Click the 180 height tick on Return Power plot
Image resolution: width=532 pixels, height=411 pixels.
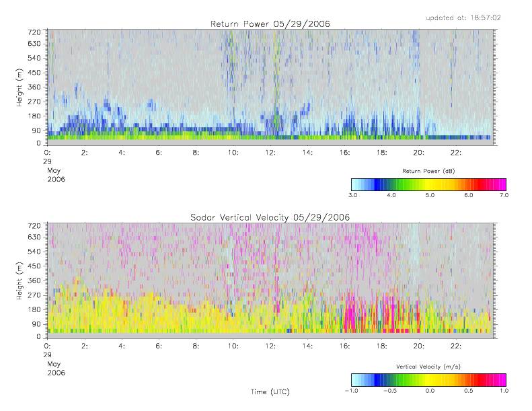[34, 116]
